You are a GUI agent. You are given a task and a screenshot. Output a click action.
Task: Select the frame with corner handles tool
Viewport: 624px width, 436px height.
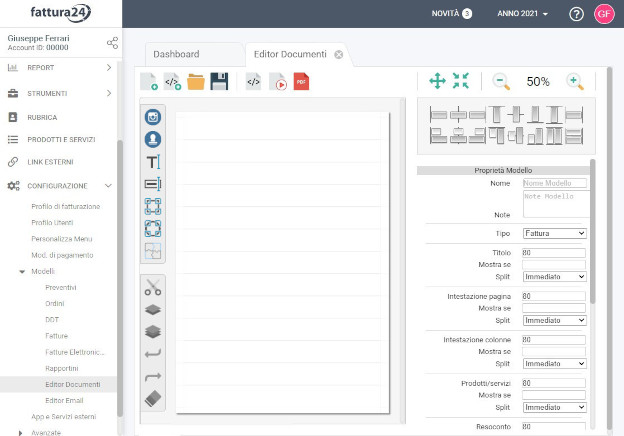(153, 206)
